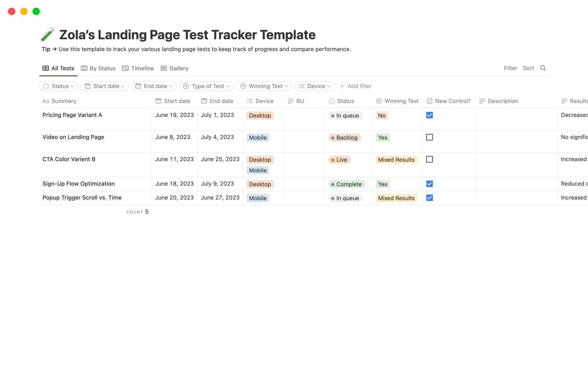Click the Add filter button
Image resolution: width=588 pixels, height=368 pixels.
356,86
